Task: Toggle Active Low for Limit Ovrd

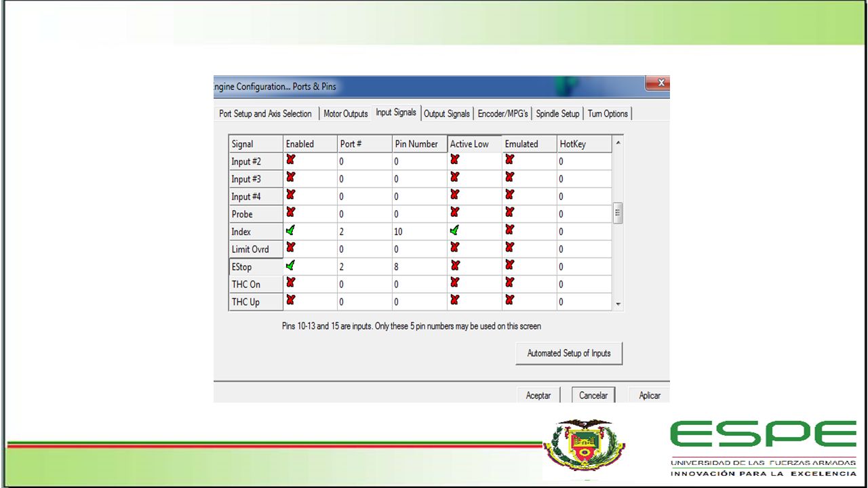Action: point(455,248)
